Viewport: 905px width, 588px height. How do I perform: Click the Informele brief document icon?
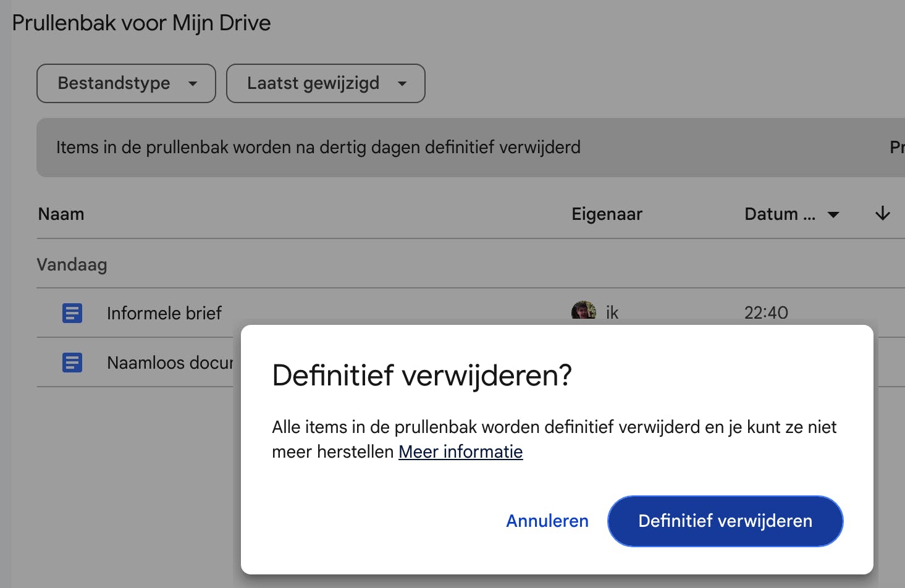point(72,313)
